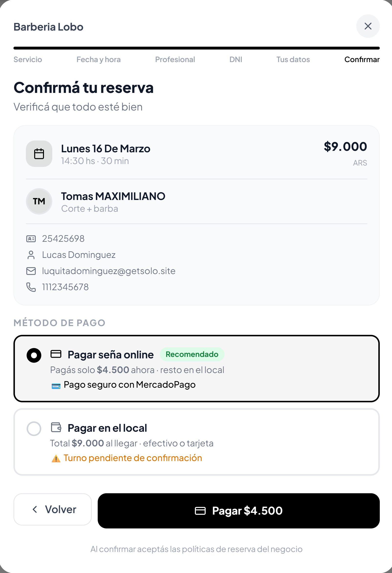Click the envelope icon beside the email address

click(x=31, y=271)
